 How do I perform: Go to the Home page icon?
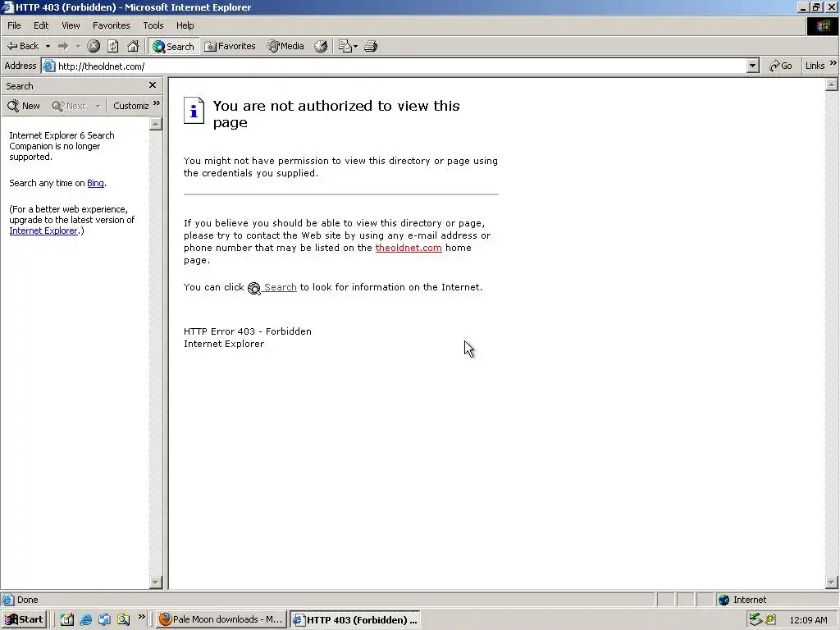pos(133,46)
